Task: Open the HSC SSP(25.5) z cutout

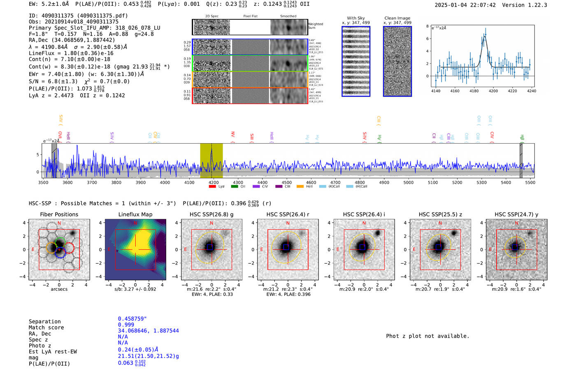Action: (440, 249)
